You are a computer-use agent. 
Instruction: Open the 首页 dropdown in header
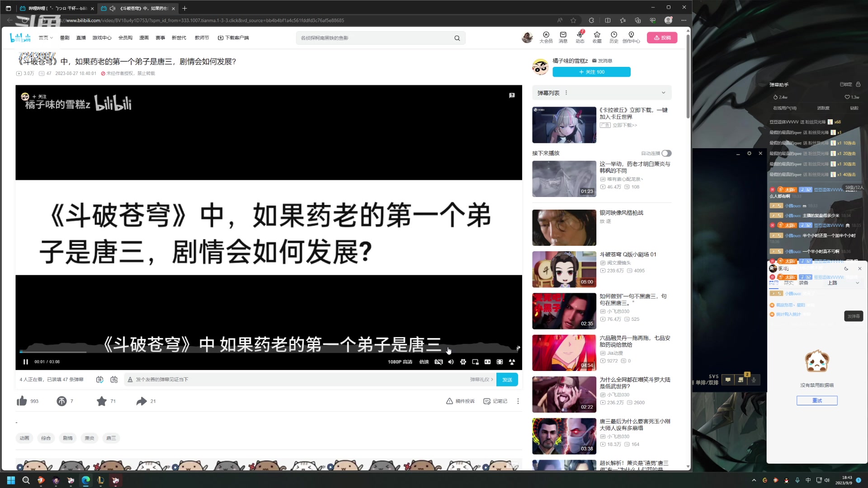(46, 38)
